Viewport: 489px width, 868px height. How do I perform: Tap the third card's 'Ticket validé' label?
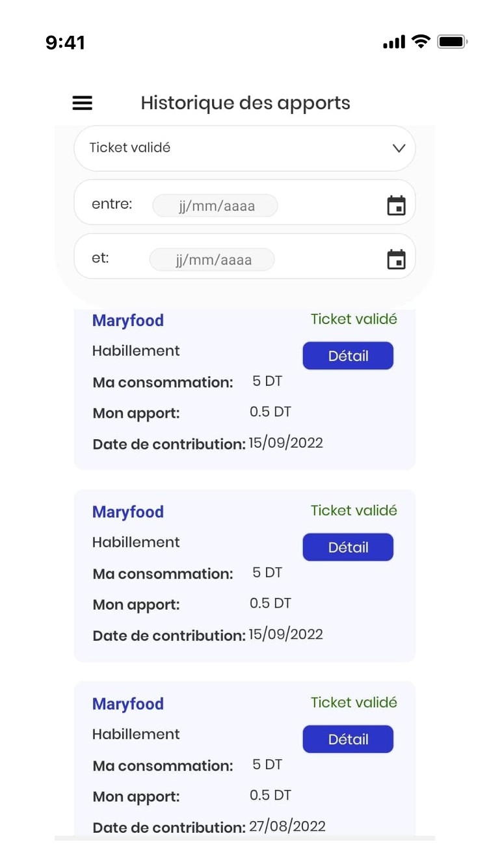tap(354, 702)
